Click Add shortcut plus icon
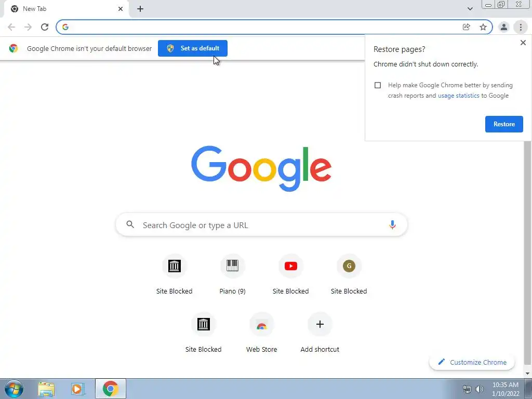Screen dimensions: 532x399 point(320,324)
